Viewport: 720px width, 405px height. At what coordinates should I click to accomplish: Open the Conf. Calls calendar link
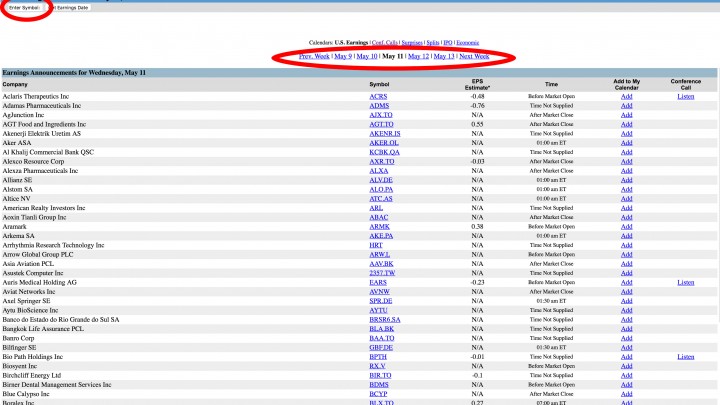[x=385, y=43]
